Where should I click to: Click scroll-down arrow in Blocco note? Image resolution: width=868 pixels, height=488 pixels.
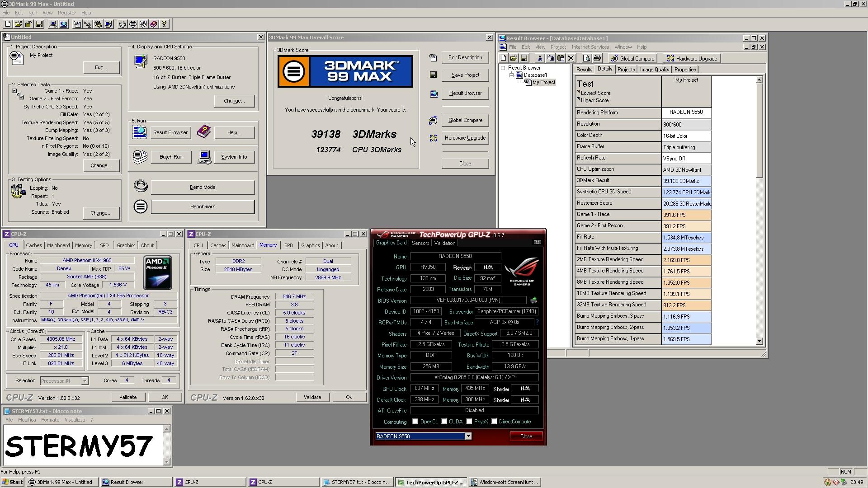pyautogui.click(x=167, y=462)
